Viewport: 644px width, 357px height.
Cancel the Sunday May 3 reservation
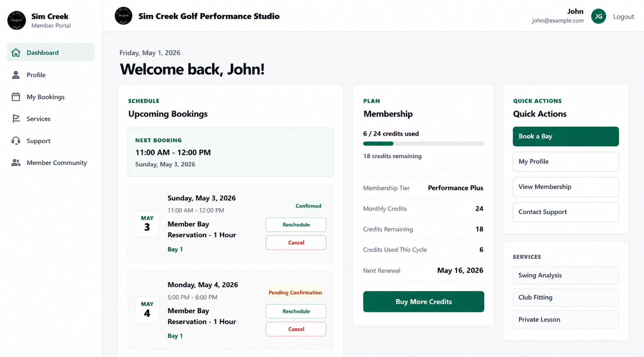click(296, 243)
